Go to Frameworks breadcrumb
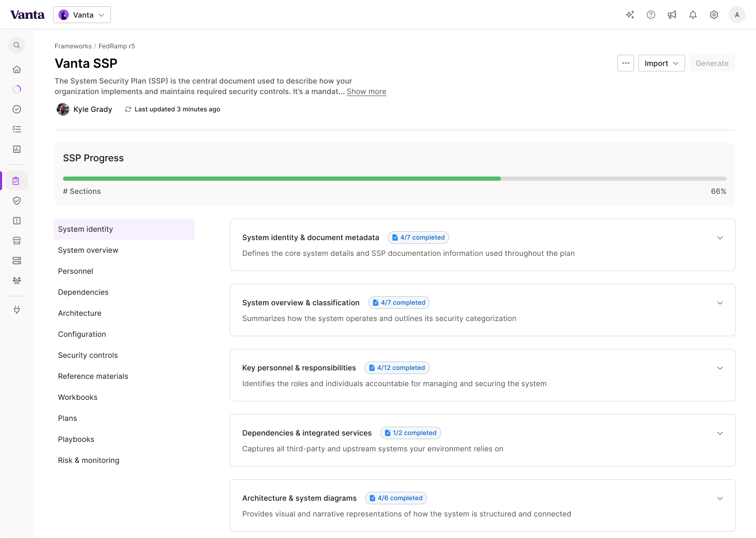 pos(73,46)
